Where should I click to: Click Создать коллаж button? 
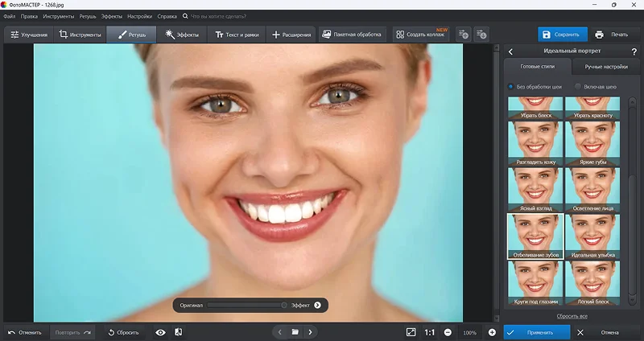(421, 35)
